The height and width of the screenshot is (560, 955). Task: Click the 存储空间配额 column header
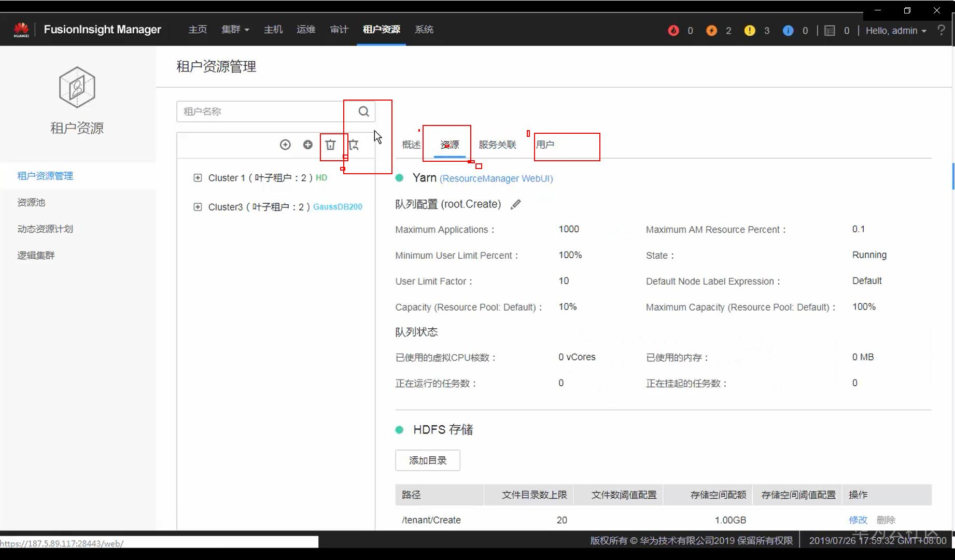718,495
